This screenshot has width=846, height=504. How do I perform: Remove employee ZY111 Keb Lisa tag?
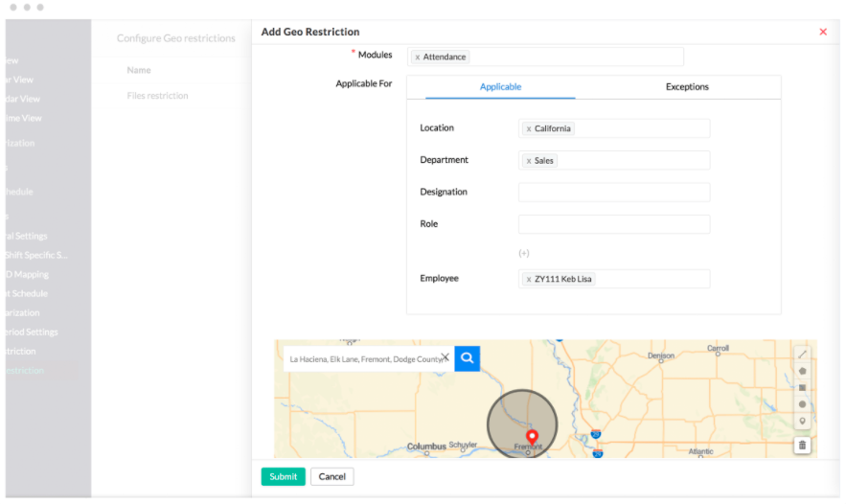(529, 280)
